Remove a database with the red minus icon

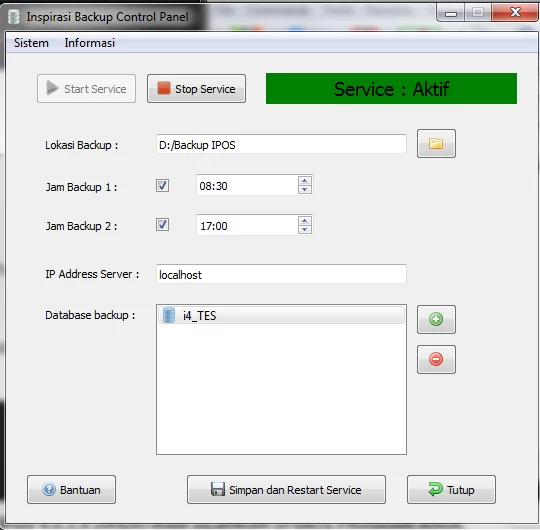(x=436, y=359)
